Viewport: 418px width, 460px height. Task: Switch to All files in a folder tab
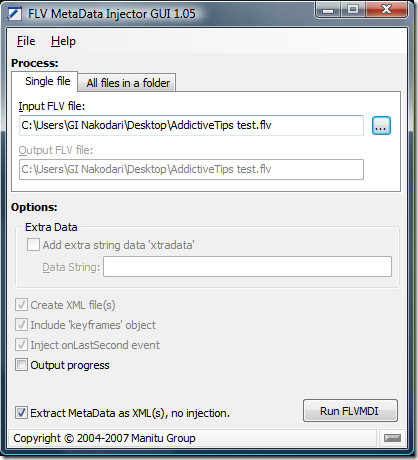pyautogui.click(x=128, y=83)
